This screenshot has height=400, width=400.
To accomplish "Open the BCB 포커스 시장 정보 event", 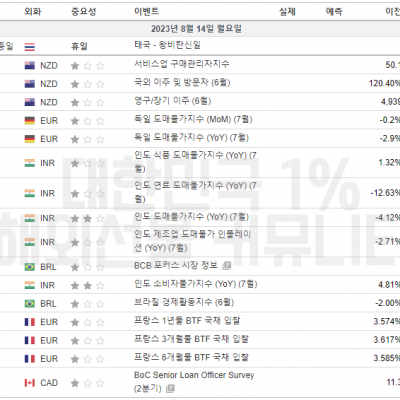I will (176, 266).
